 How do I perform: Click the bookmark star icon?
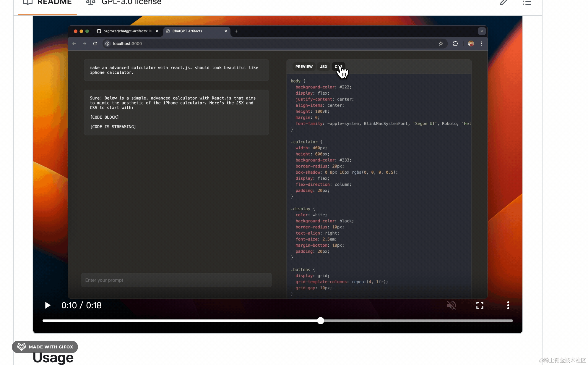tap(441, 43)
